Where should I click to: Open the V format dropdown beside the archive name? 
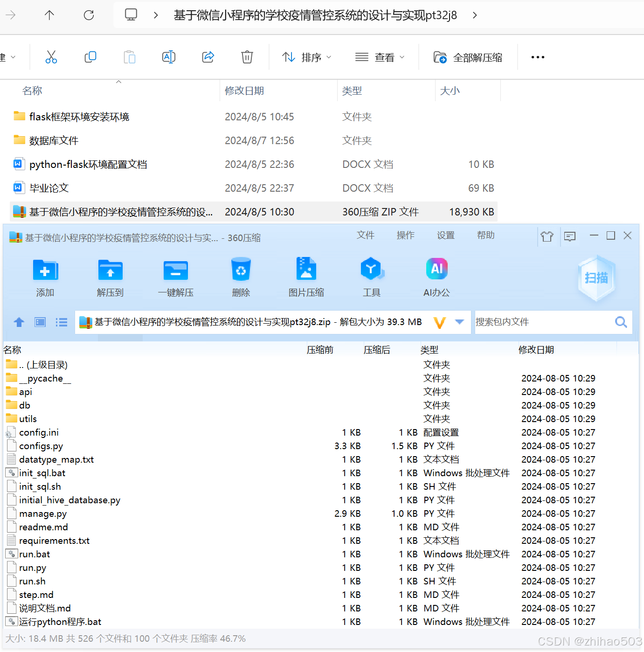[439, 322]
